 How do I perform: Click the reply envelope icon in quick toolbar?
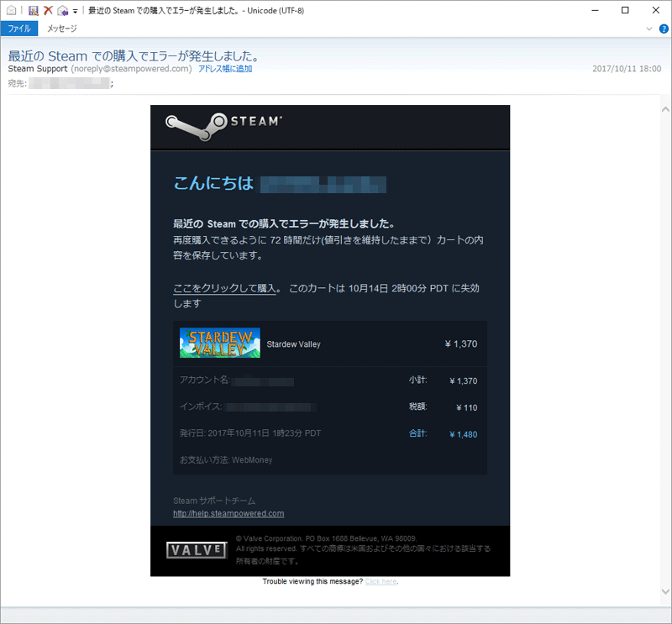pos(62,10)
